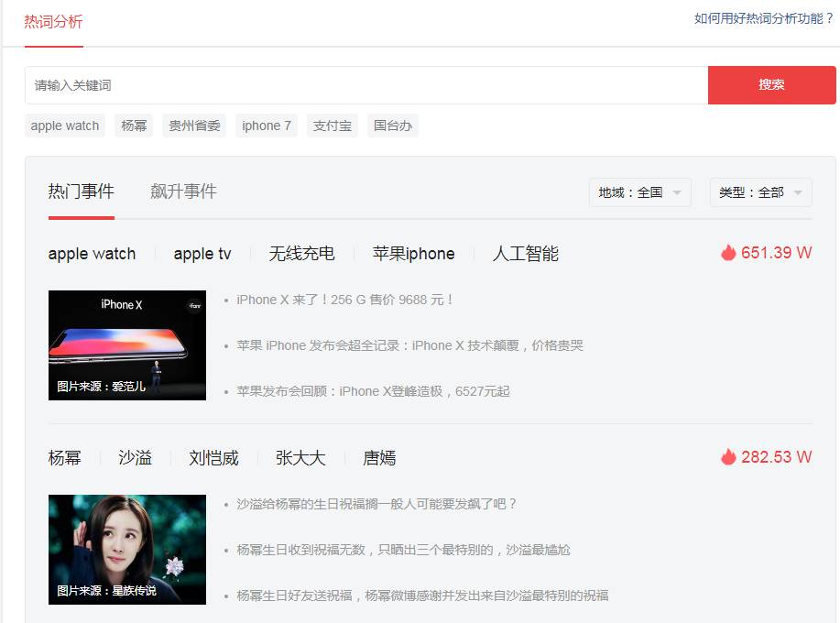The height and width of the screenshot is (623, 840).
Task: Open the iPhone X news thumbnail
Action: tap(127, 345)
